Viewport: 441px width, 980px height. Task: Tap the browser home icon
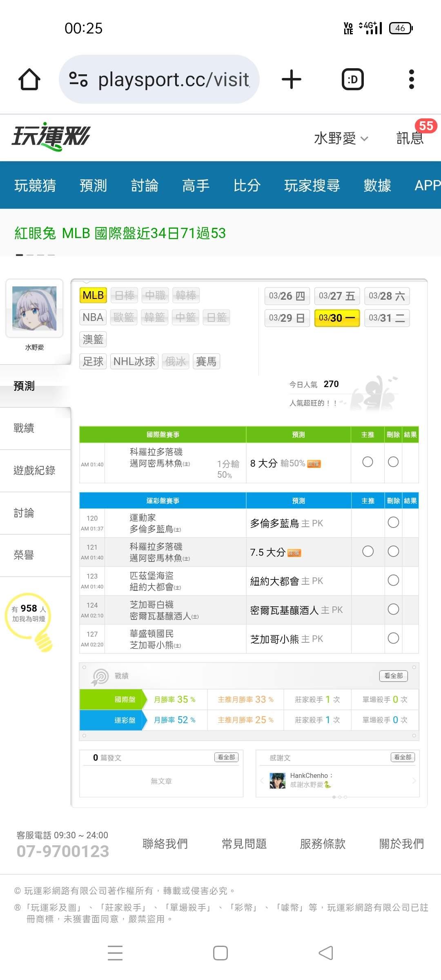(29, 79)
